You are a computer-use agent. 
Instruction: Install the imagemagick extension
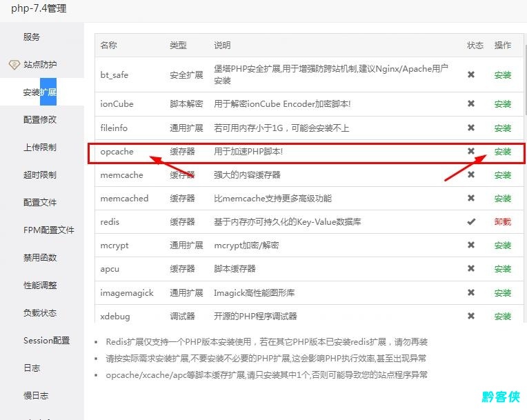coord(502,292)
